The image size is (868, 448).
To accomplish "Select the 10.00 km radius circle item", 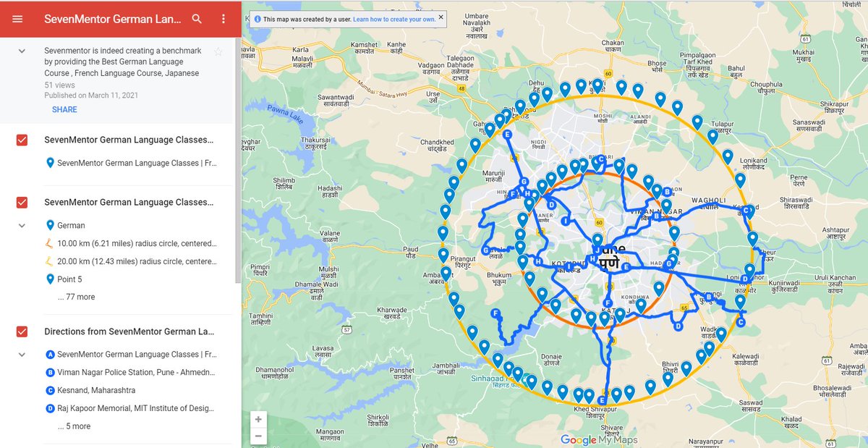I will click(137, 243).
